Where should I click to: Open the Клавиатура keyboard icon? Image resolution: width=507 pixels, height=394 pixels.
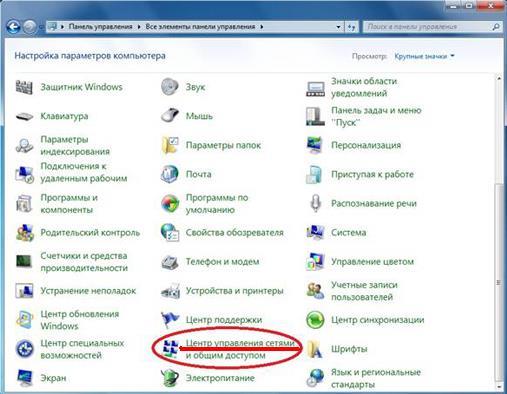(24, 116)
